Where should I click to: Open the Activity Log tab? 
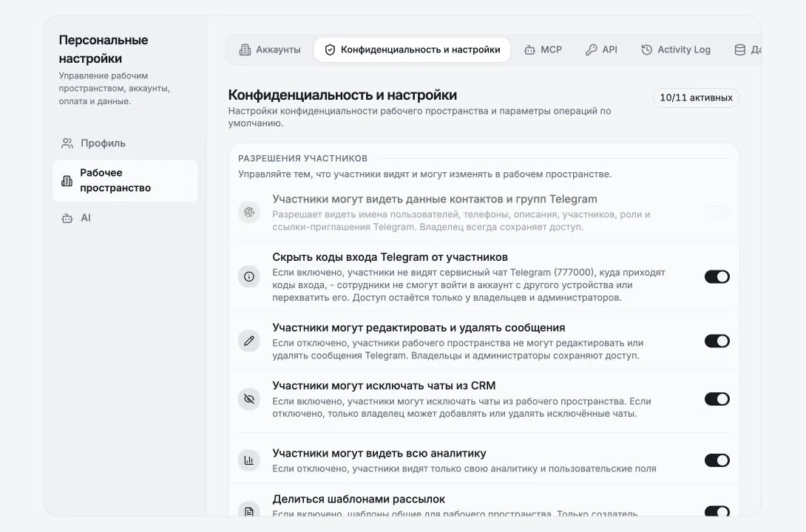pos(676,50)
